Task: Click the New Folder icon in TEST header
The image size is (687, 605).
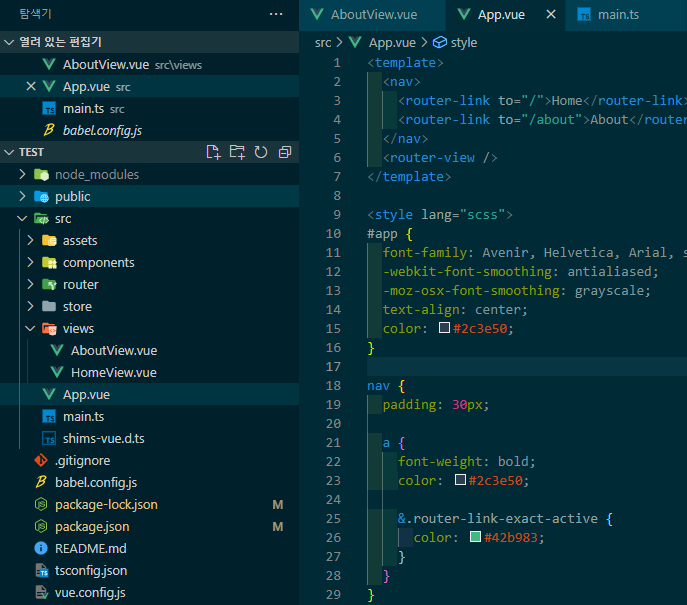Action: click(x=237, y=152)
